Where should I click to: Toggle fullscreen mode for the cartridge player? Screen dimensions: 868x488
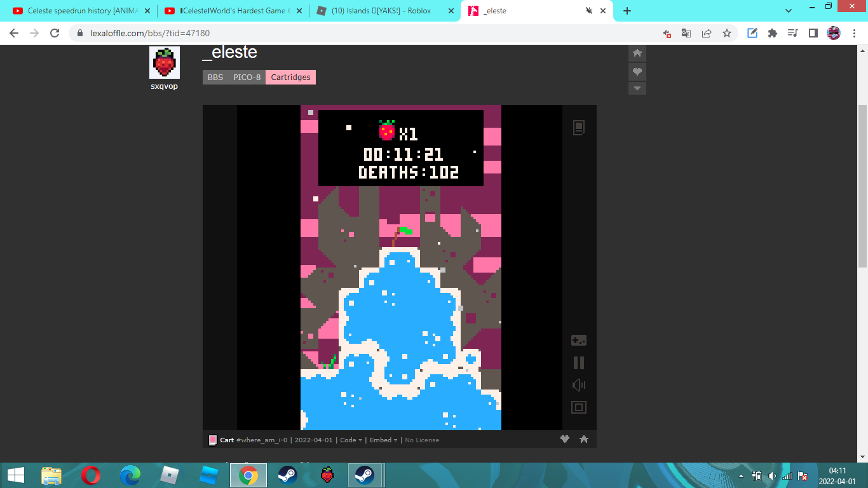pyautogui.click(x=578, y=407)
